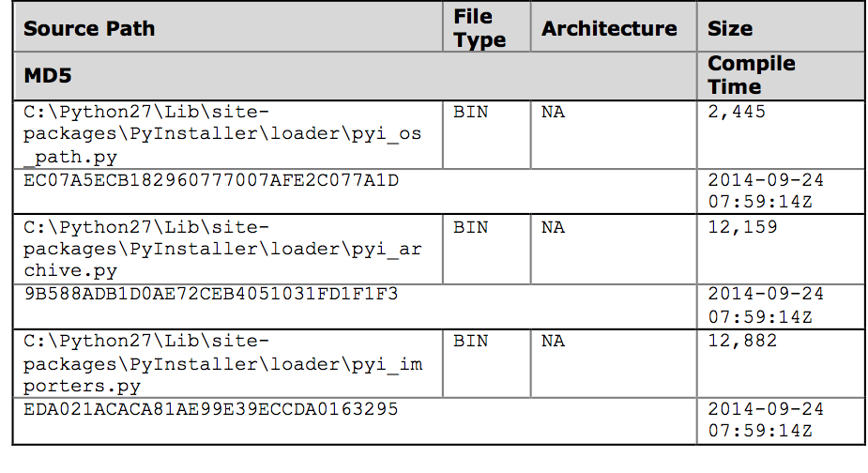868x473 pixels.
Task: Click the Source Path column header
Action: [89, 29]
